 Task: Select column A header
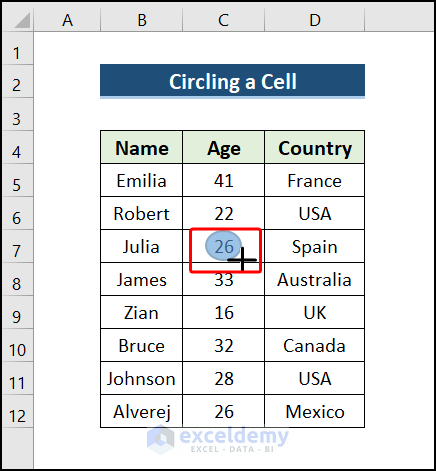tap(67, 20)
